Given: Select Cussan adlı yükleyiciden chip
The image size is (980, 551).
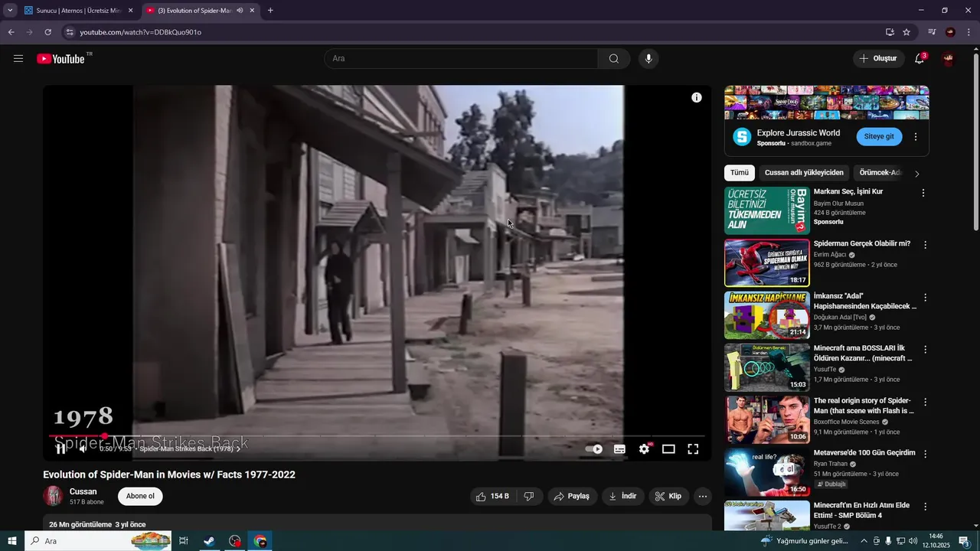Looking at the screenshot, I should click(x=804, y=173).
